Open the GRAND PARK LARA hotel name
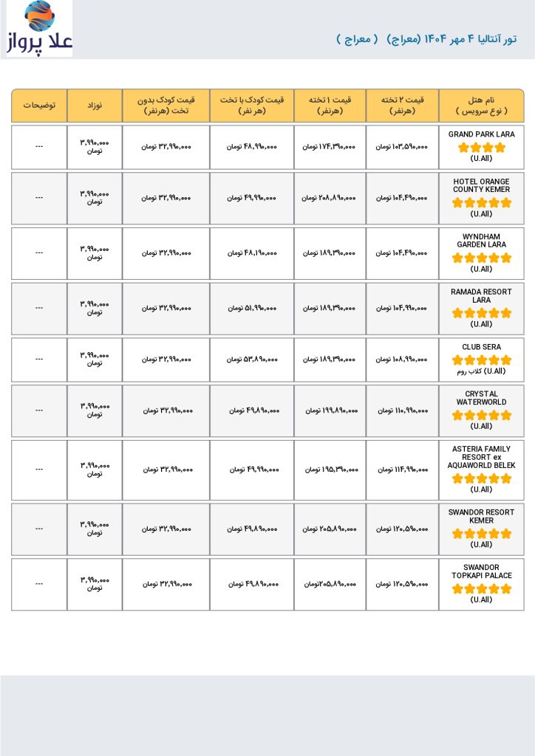The width and height of the screenshot is (535, 756). [x=481, y=134]
